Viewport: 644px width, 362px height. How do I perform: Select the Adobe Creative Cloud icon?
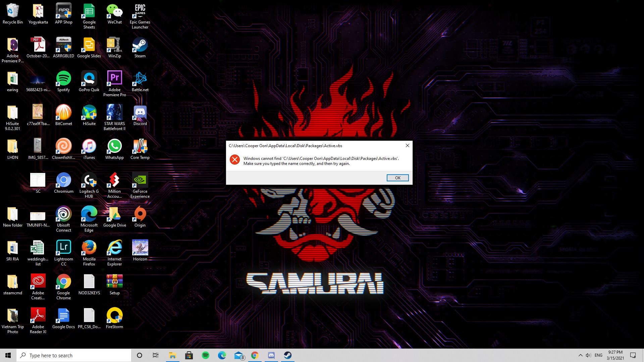coord(38,287)
